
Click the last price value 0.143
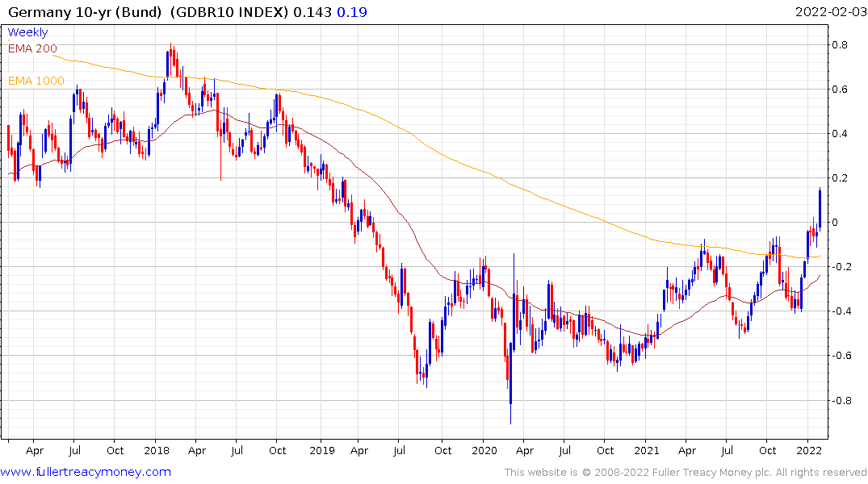[x=312, y=12]
